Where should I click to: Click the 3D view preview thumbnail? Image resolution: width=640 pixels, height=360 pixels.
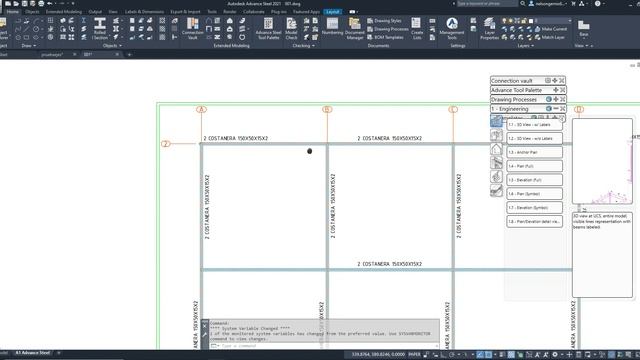click(602, 161)
